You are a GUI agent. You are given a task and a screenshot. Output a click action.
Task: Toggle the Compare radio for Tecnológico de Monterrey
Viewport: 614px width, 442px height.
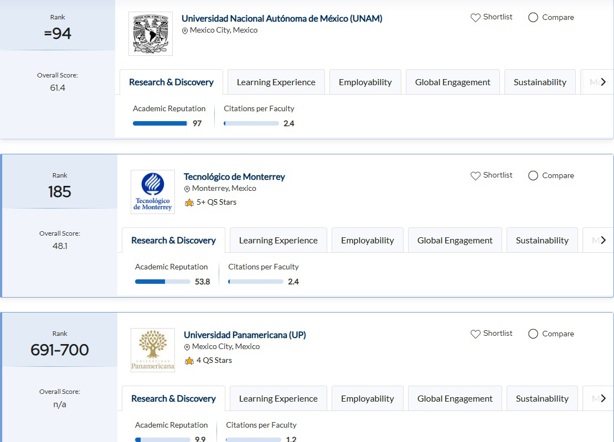tap(533, 175)
